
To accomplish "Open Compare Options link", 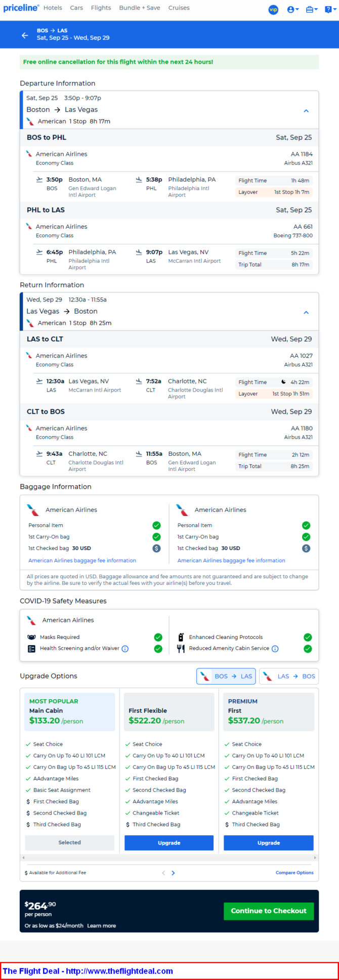I will click(x=294, y=873).
